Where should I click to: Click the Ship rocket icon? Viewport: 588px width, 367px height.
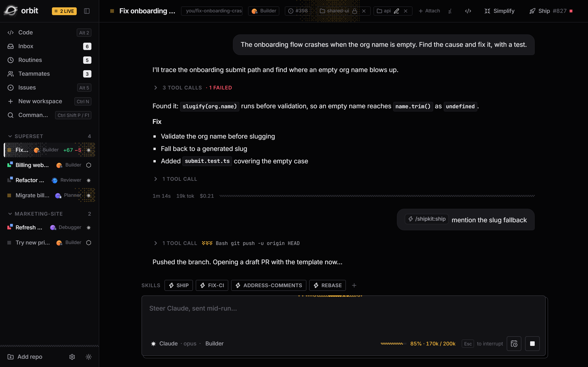532,11
